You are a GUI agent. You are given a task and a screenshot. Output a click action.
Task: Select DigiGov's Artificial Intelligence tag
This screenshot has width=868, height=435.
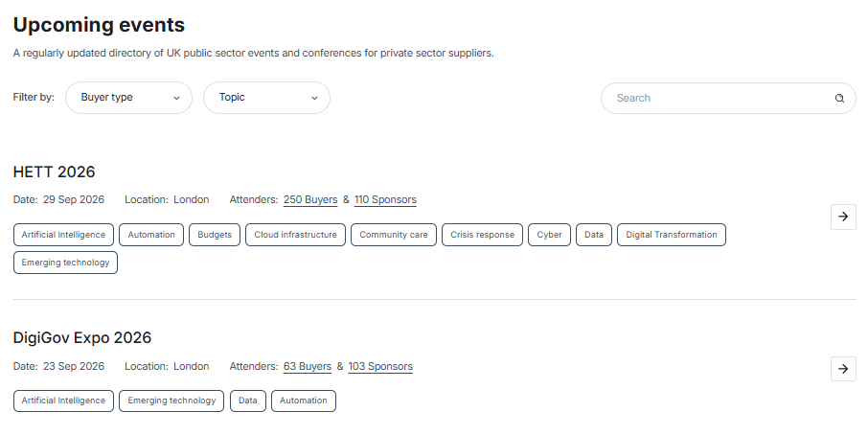(x=63, y=401)
